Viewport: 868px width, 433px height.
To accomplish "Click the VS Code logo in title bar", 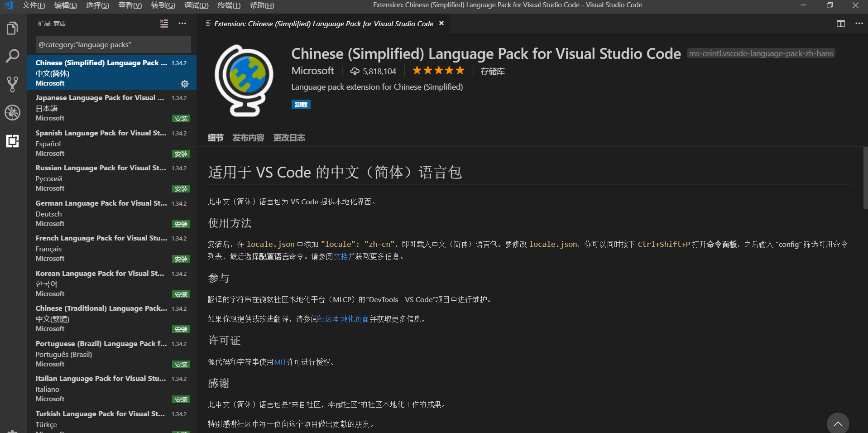I will click(x=8, y=5).
